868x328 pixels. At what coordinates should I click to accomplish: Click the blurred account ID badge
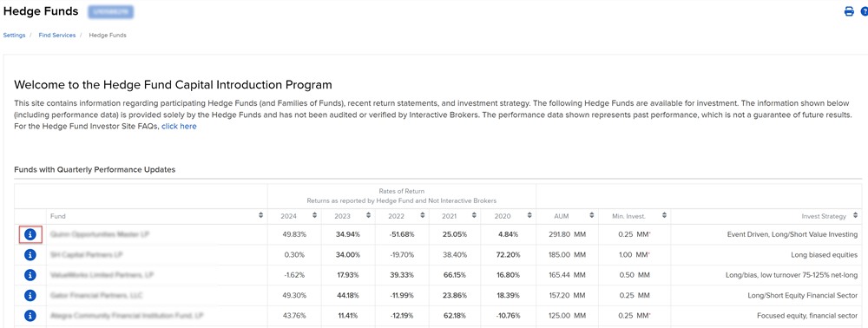click(x=111, y=11)
